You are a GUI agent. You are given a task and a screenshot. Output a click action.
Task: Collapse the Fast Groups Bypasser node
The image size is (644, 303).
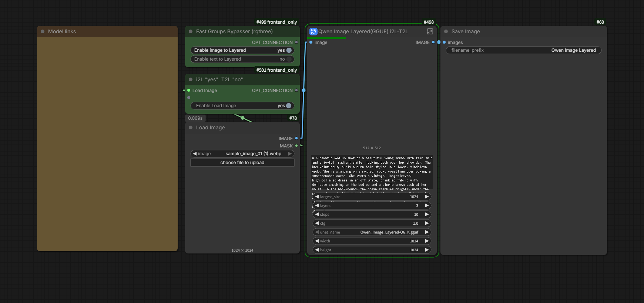click(x=191, y=31)
